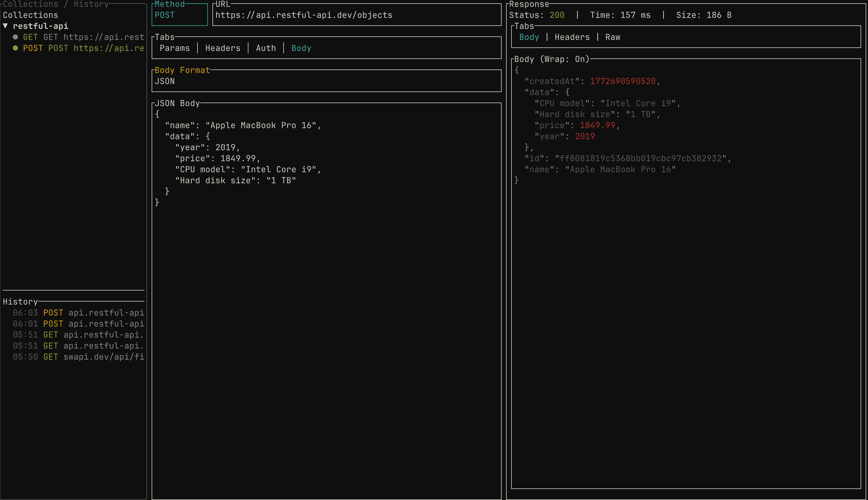Select the response Body tab

(529, 37)
